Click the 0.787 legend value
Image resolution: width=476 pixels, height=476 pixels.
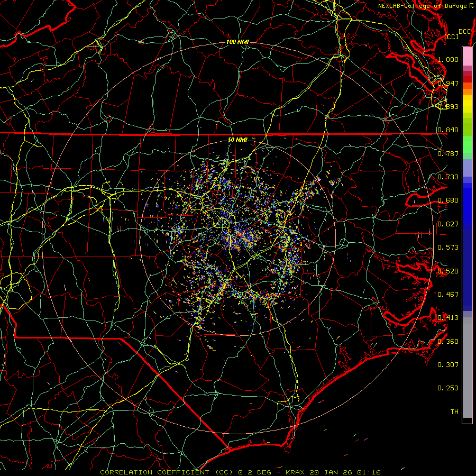coord(448,153)
